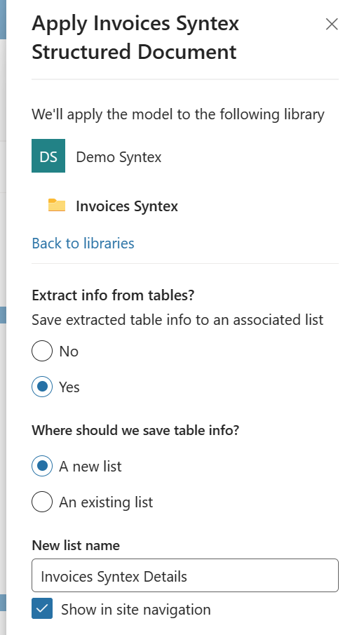Click the We'll apply the model text
Image resolution: width=364 pixels, height=635 pixels.
(x=177, y=114)
